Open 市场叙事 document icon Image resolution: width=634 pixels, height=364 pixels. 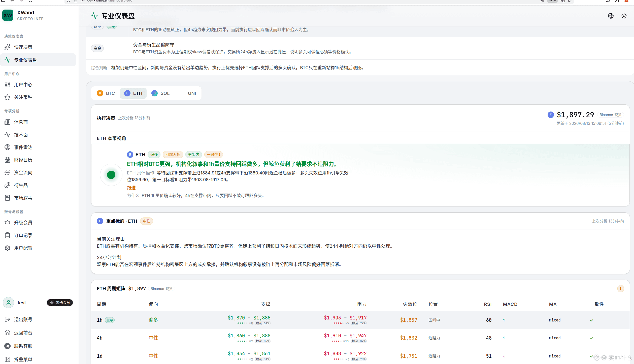[x=8, y=198]
